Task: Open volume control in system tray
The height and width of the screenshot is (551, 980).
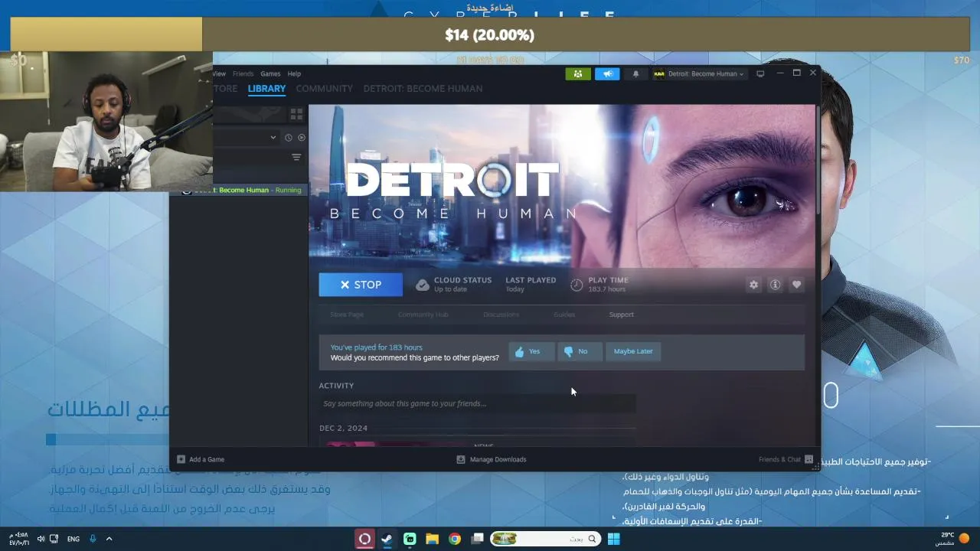Action: coord(41,539)
